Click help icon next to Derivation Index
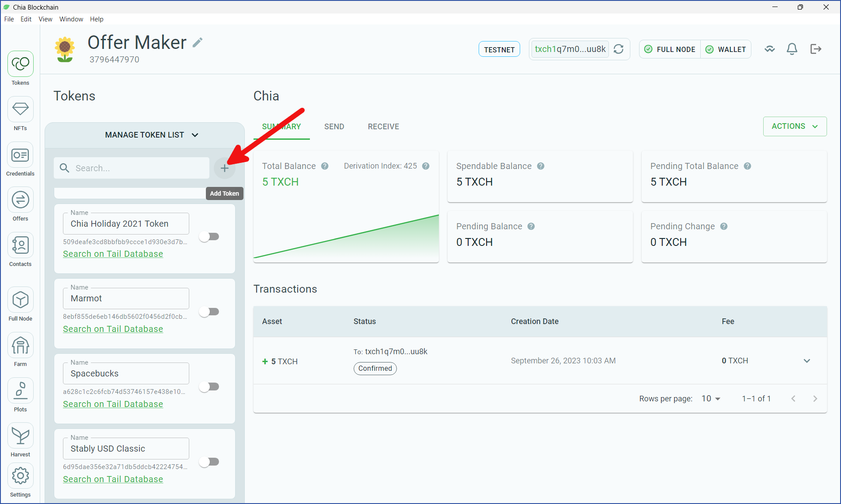Viewport: 841px width, 504px height. pyautogui.click(x=426, y=166)
